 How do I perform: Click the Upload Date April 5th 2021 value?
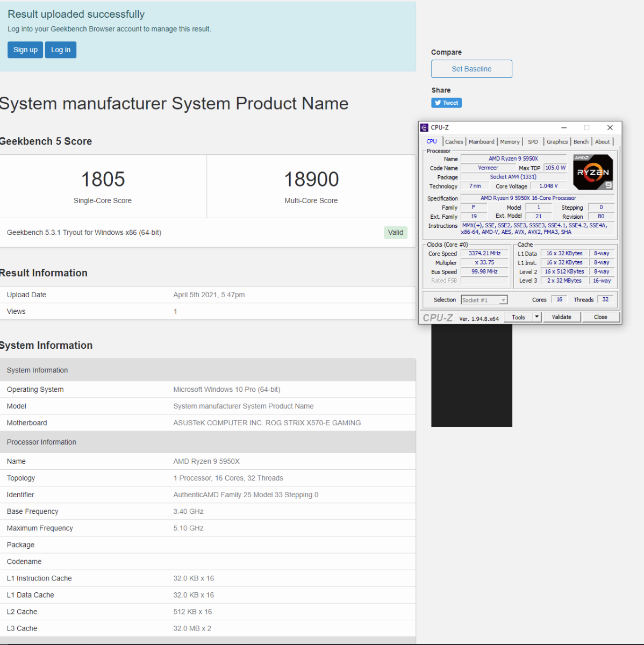click(x=209, y=295)
